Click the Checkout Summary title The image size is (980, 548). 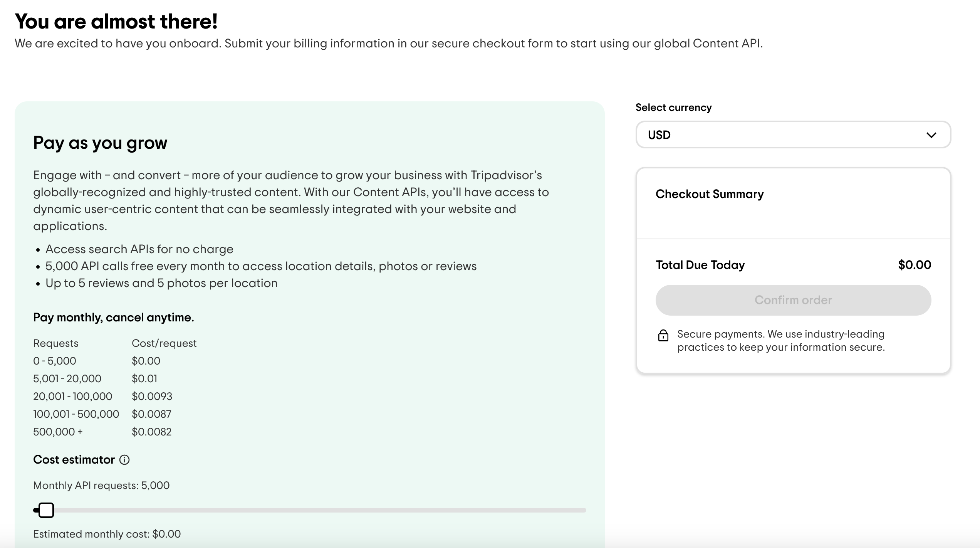709,194
